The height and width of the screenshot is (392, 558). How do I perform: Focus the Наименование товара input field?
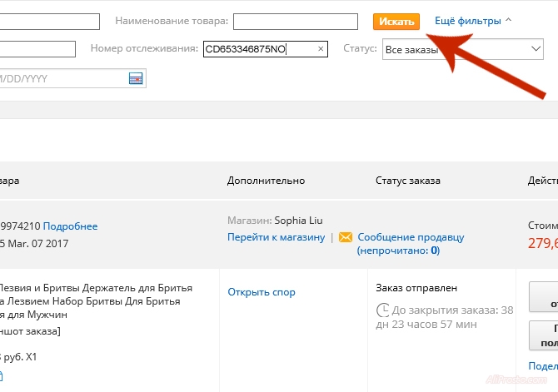point(301,22)
